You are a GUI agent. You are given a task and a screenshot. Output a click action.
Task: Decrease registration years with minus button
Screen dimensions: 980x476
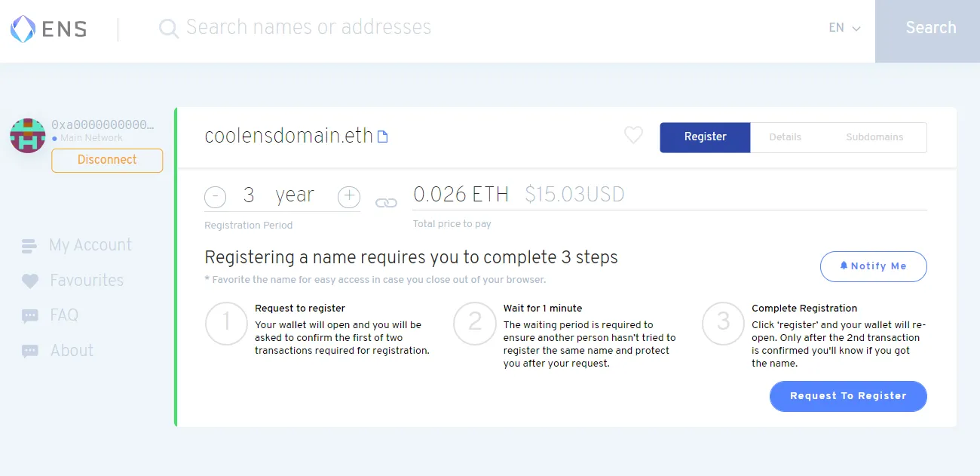[215, 197]
